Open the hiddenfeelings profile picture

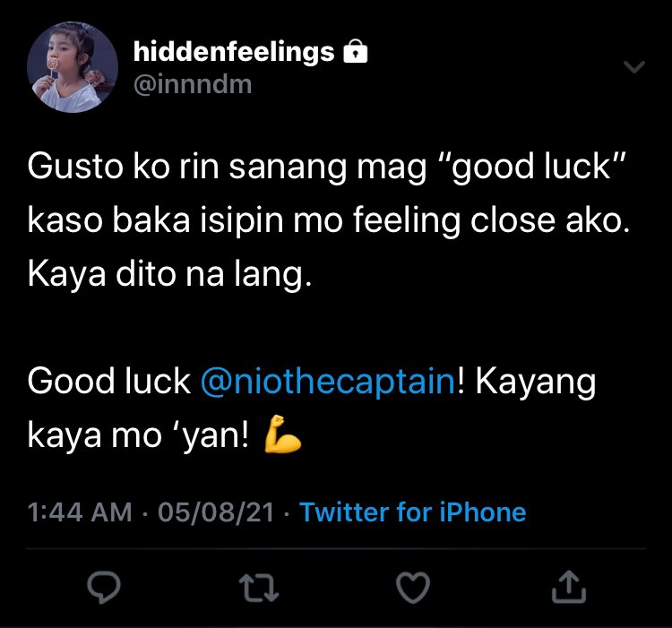73,67
